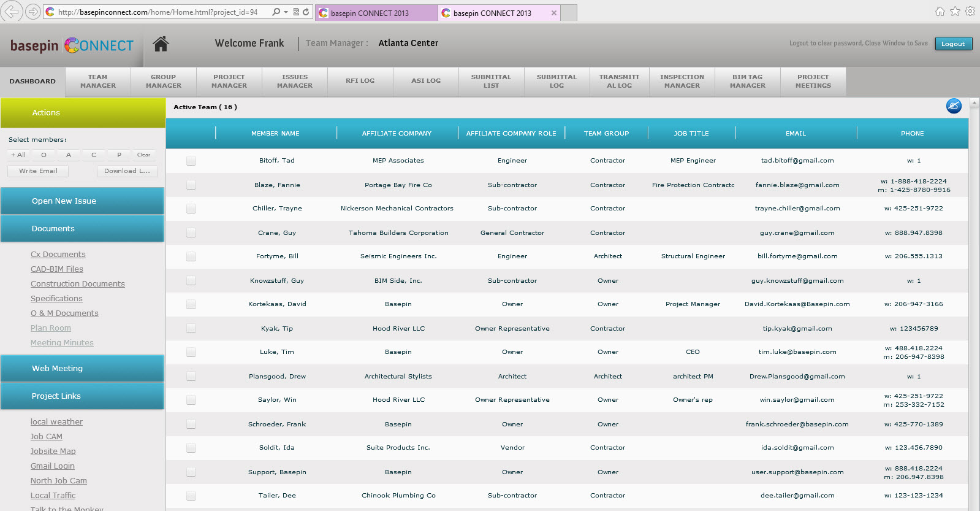
Task: Switch to the first basepin CONNECT 2013 tab
Action: 376,13
